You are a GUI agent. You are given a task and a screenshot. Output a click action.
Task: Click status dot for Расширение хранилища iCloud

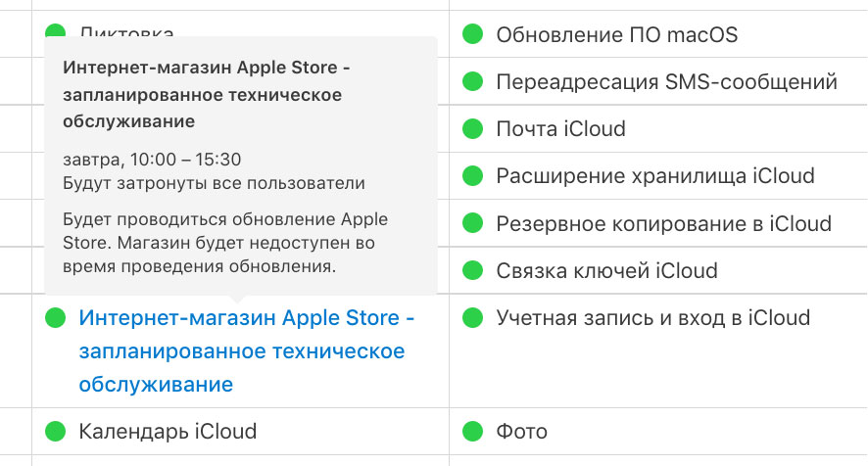pyautogui.click(x=472, y=175)
